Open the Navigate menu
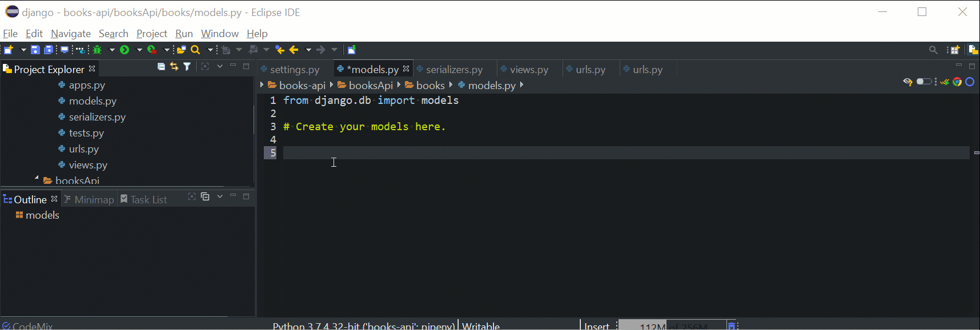The image size is (980, 330). 70,34
